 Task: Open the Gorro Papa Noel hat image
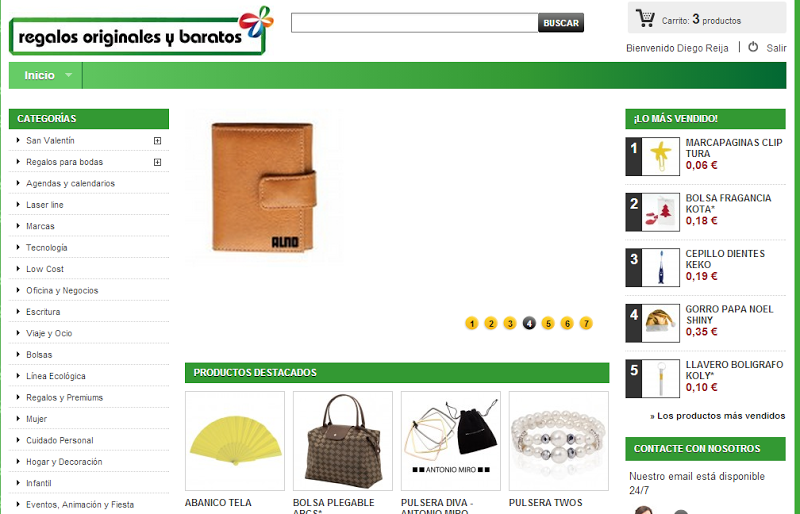click(x=660, y=323)
